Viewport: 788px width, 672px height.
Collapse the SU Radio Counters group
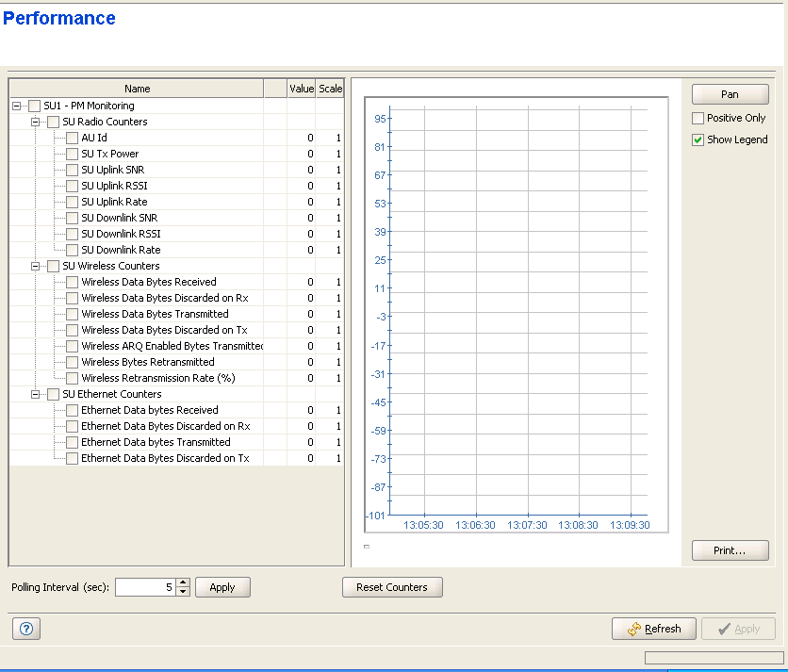coord(36,123)
